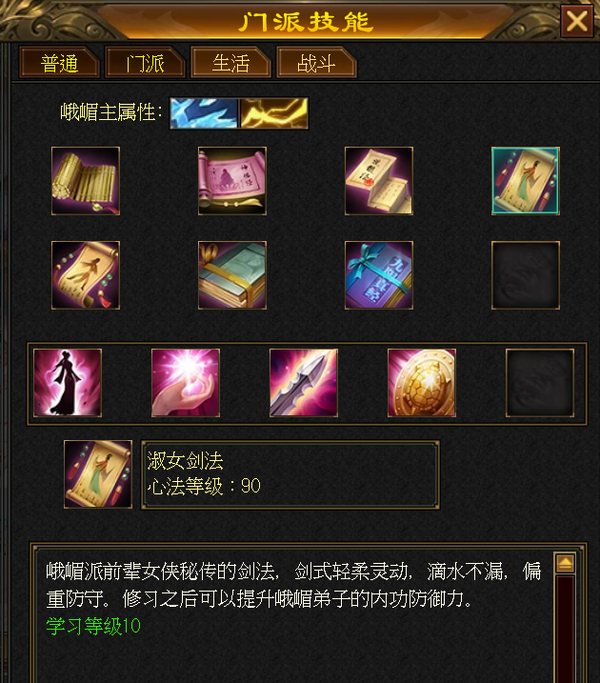This screenshot has height=683, width=600.
Task: Select the folded letter manuscripts skill icon
Action: (379, 181)
